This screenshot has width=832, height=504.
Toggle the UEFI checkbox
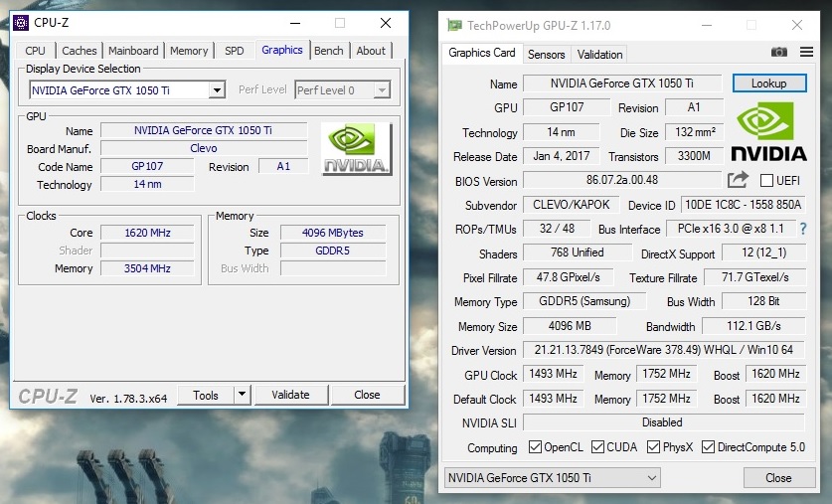[x=766, y=180]
